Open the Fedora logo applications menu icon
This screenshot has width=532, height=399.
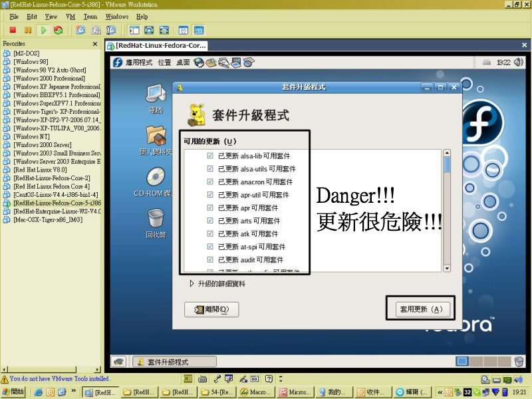click(x=118, y=63)
